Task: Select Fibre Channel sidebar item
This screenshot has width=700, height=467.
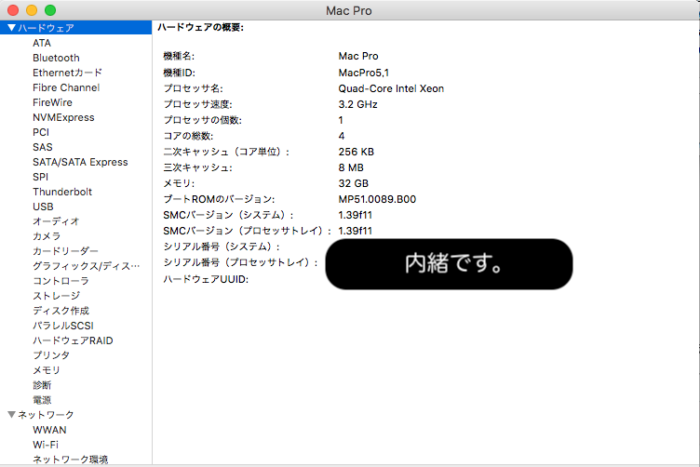Action: 65,88
